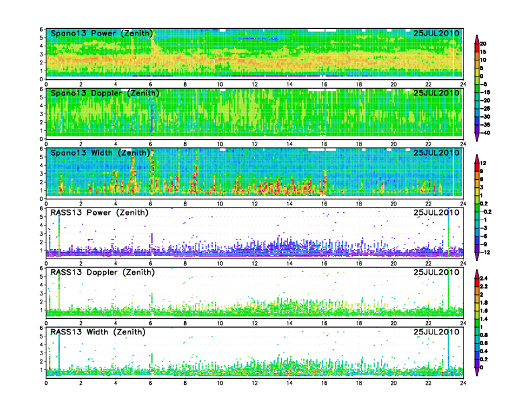Image resolution: width=532 pixels, height=411 pixels.
Task: Click the "2.4" label on the bottom color bar
Action: (x=484, y=279)
